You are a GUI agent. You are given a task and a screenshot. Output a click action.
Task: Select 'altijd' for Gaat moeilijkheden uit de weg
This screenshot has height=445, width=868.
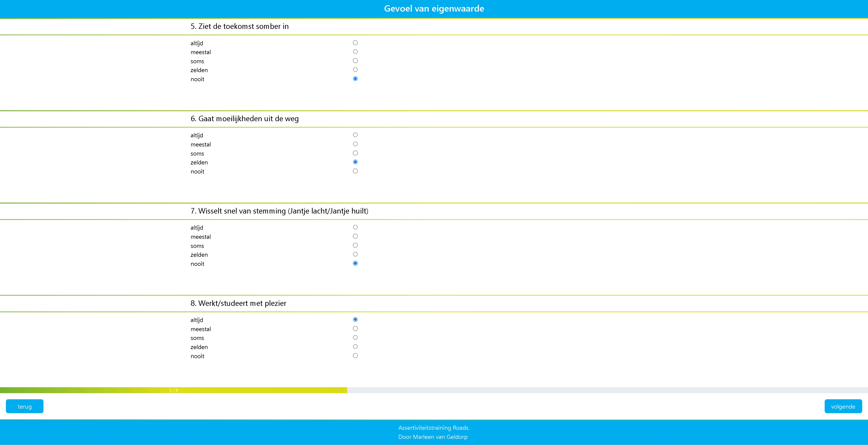(355, 135)
